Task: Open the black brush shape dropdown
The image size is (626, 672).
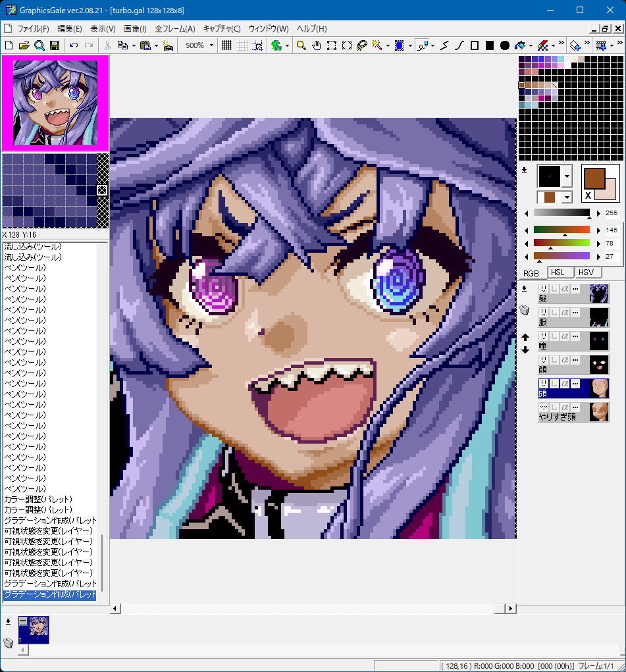Action: (x=567, y=176)
